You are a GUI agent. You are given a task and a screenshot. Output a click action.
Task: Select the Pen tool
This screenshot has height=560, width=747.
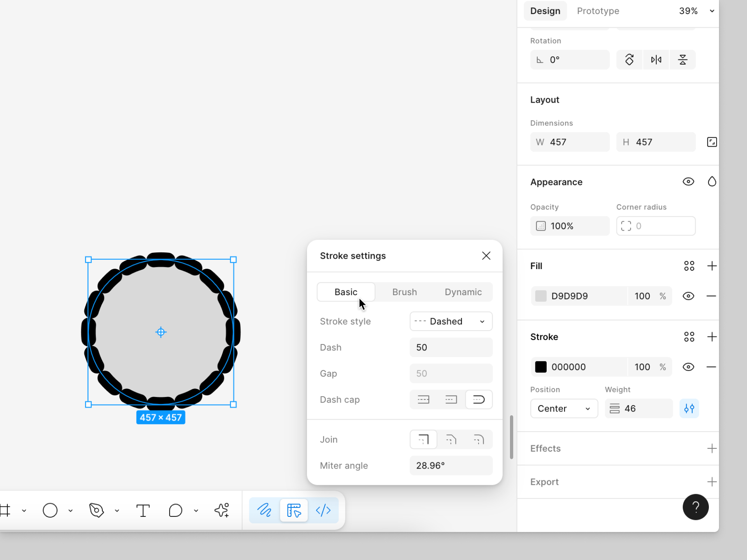96,510
